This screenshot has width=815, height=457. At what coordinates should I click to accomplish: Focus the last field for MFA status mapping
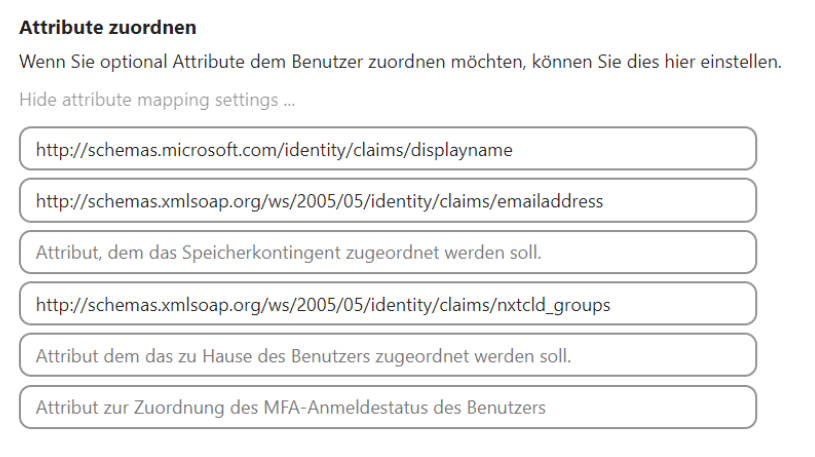pos(387,408)
